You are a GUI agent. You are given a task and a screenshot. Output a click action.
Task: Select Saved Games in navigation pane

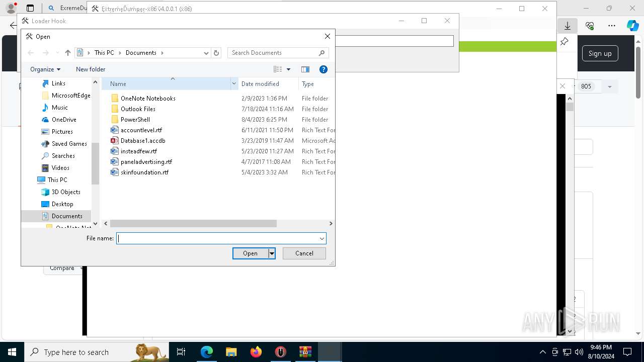pos(69,144)
